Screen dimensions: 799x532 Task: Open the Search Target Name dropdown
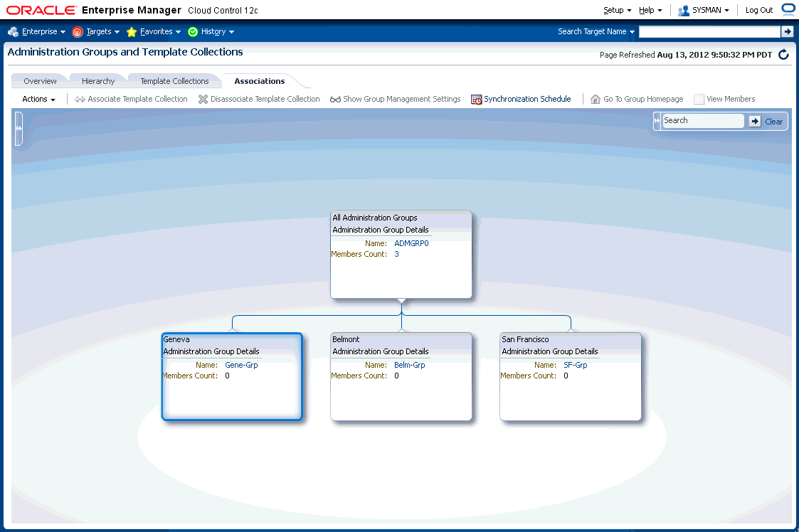[596, 31]
